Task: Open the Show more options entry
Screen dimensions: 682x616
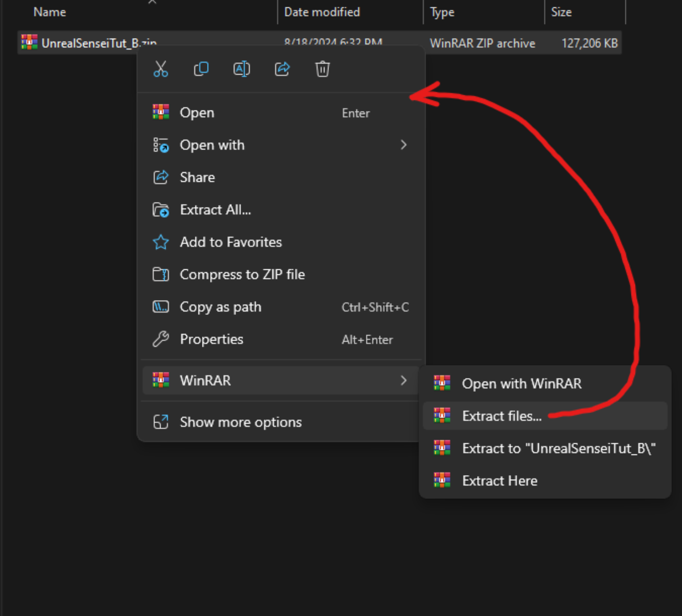Action: click(x=241, y=422)
